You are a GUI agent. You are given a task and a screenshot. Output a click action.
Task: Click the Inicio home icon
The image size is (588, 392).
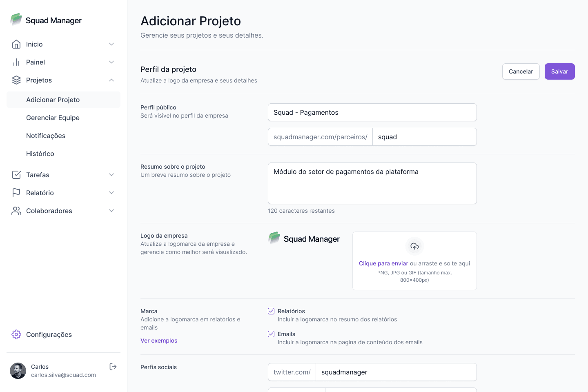[16, 44]
